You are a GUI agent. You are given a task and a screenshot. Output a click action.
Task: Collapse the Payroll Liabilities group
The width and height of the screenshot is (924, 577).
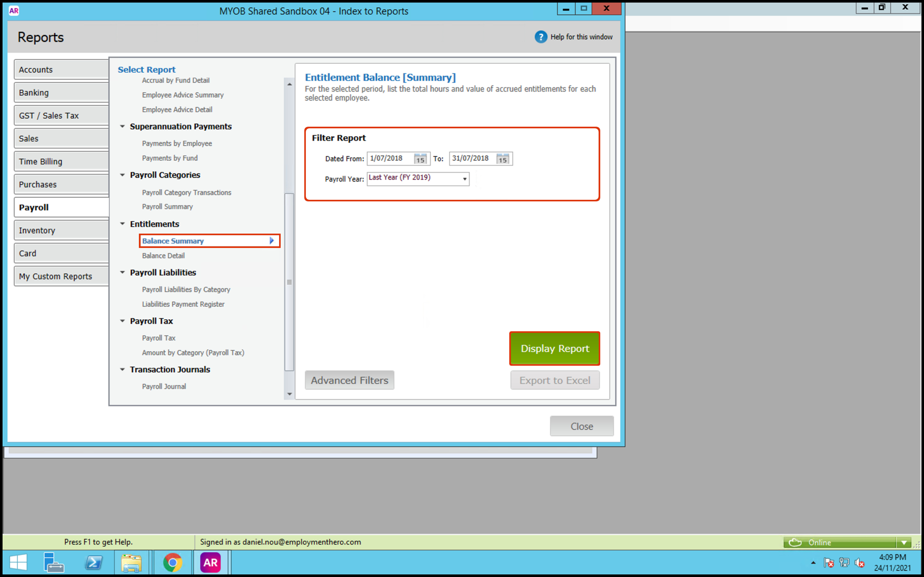(123, 273)
